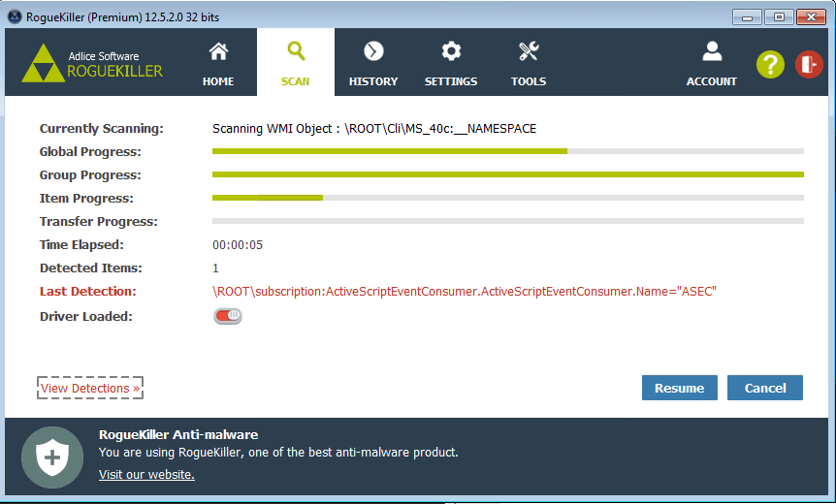Switch to the HISTORY tab label
The image size is (836, 504).
coord(373,81)
